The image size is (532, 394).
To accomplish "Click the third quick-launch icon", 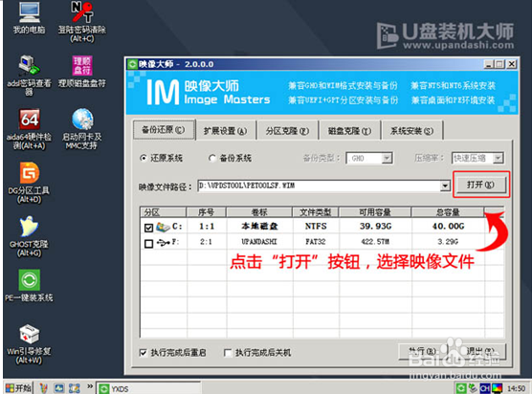I will [75, 388].
